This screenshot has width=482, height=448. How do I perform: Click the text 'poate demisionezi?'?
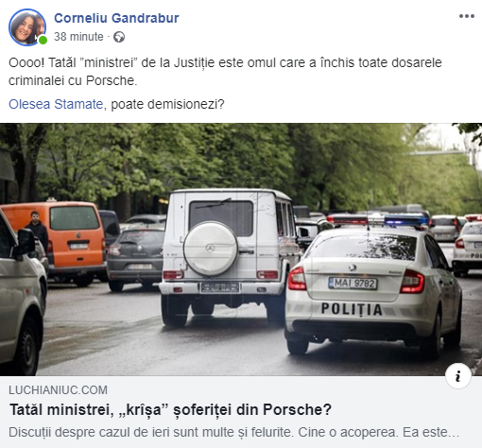click(167, 104)
